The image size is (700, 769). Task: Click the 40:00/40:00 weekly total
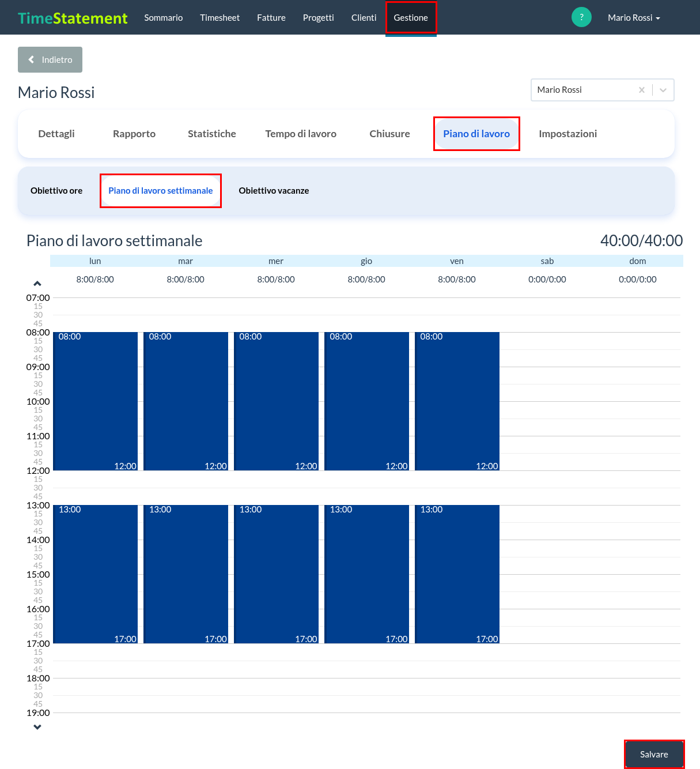(x=641, y=241)
